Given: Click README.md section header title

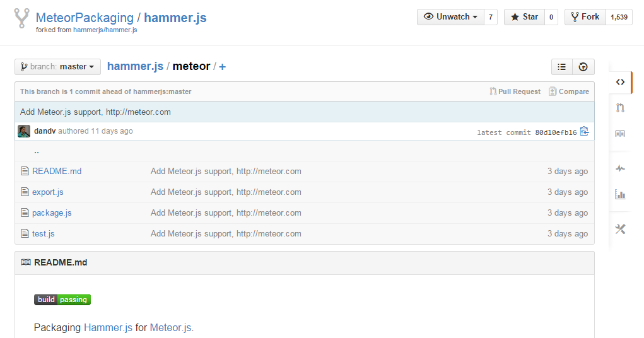Looking at the screenshot, I should [61, 262].
